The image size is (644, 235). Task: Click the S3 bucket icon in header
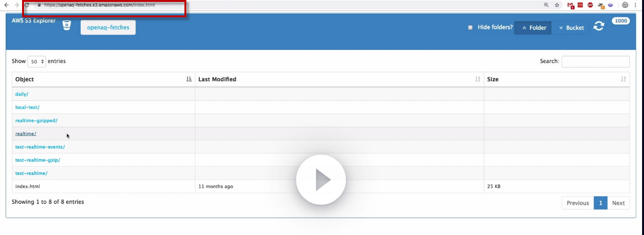click(67, 25)
